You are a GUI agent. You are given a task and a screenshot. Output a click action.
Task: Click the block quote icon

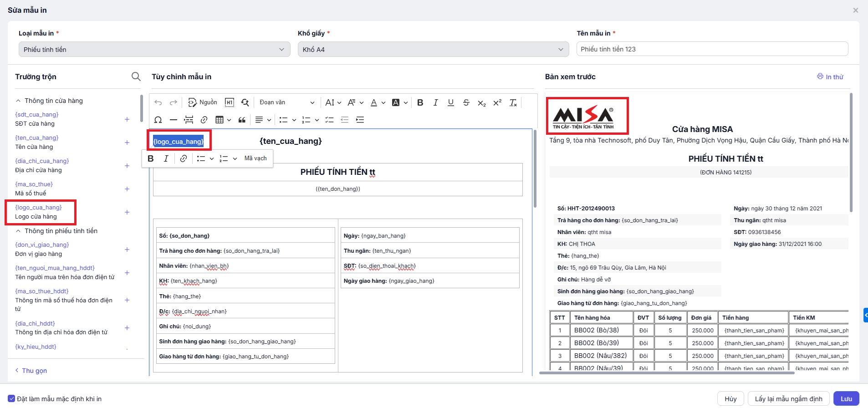[x=242, y=120]
